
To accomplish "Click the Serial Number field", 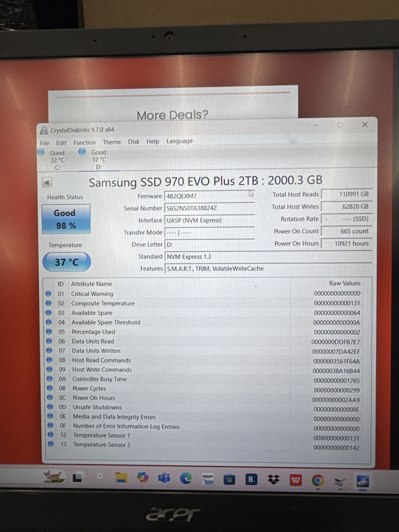I will click(x=210, y=208).
